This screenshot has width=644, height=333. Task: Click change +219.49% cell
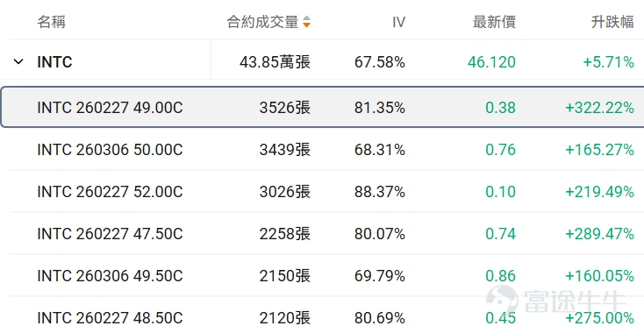pyautogui.click(x=600, y=192)
